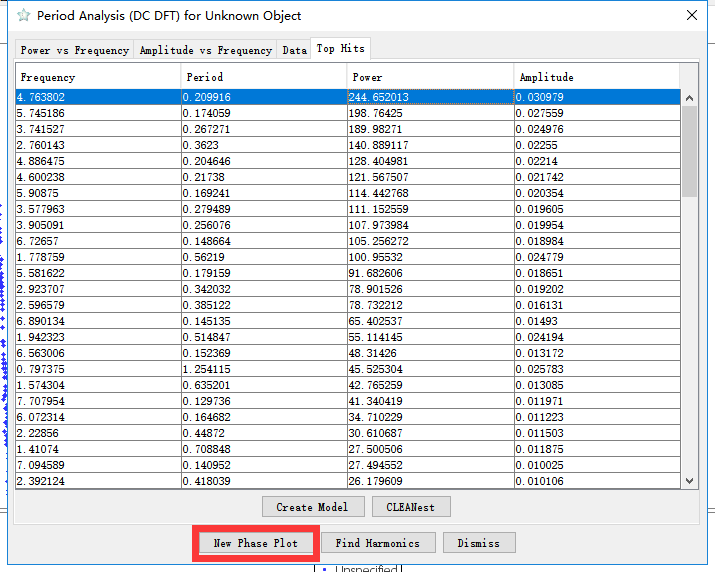
Task: Select the row with frequency 4.886475
Action: [x=348, y=161]
